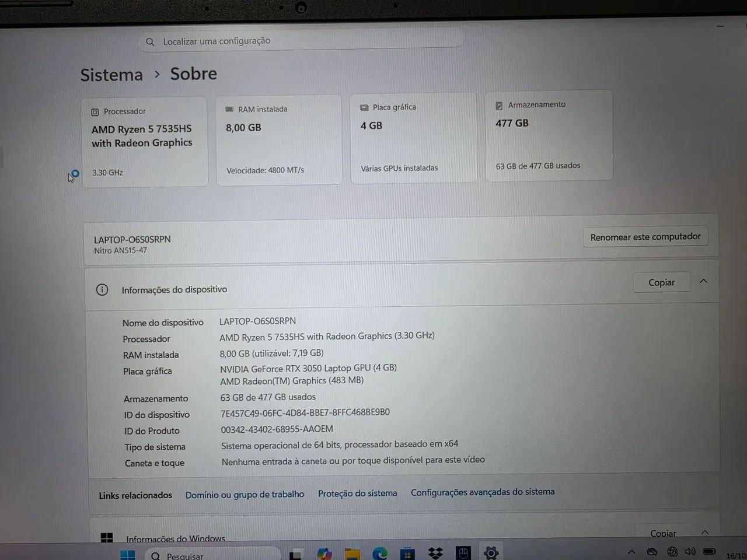Open the Armazenamento card
This screenshot has width=747, height=560.
549,136
